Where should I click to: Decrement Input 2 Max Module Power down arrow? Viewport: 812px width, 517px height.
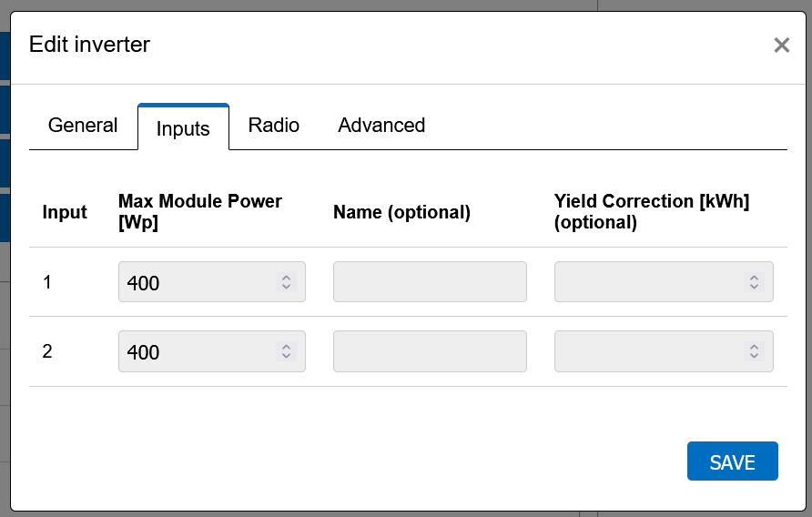[x=286, y=357]
